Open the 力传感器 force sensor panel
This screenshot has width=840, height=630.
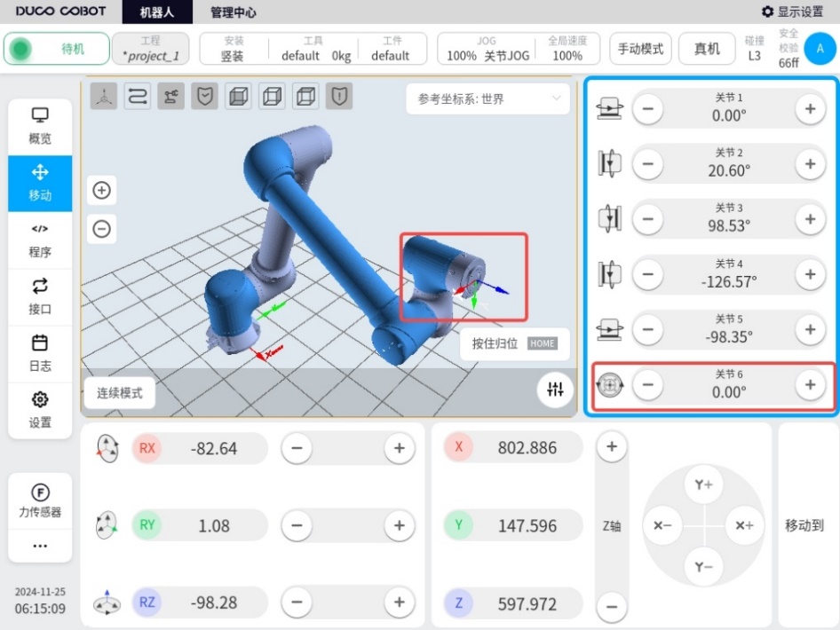tap(40, 501)
